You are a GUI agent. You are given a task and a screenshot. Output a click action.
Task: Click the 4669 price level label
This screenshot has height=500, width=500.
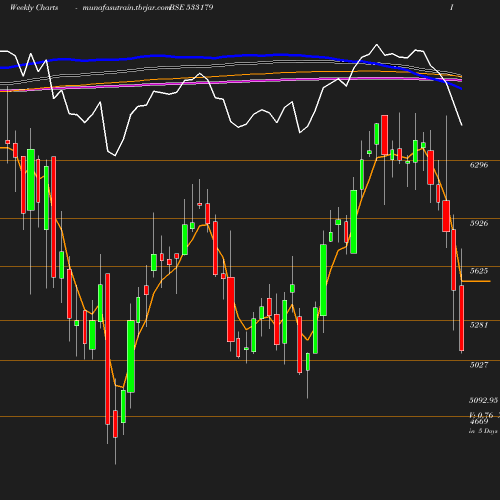point(479,422)
